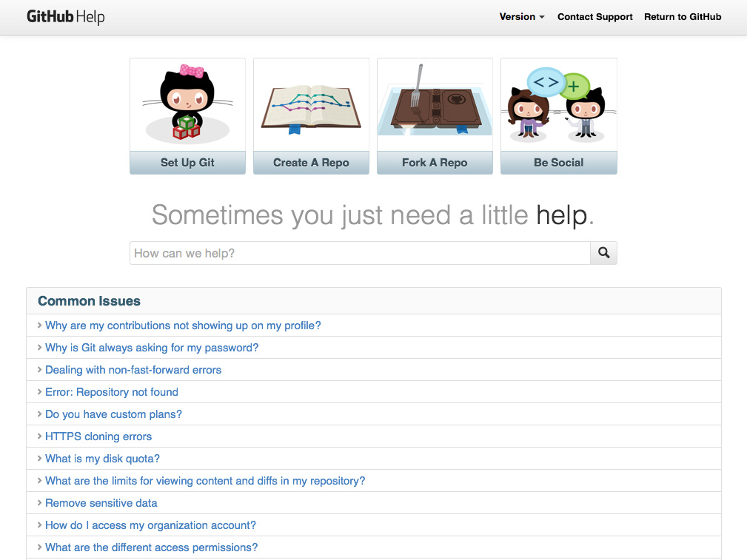This screenshot has height=560, width=747.
Task: Open 'Dealing with non-fast-forward errors' article
Action: [x=133, y=370]
